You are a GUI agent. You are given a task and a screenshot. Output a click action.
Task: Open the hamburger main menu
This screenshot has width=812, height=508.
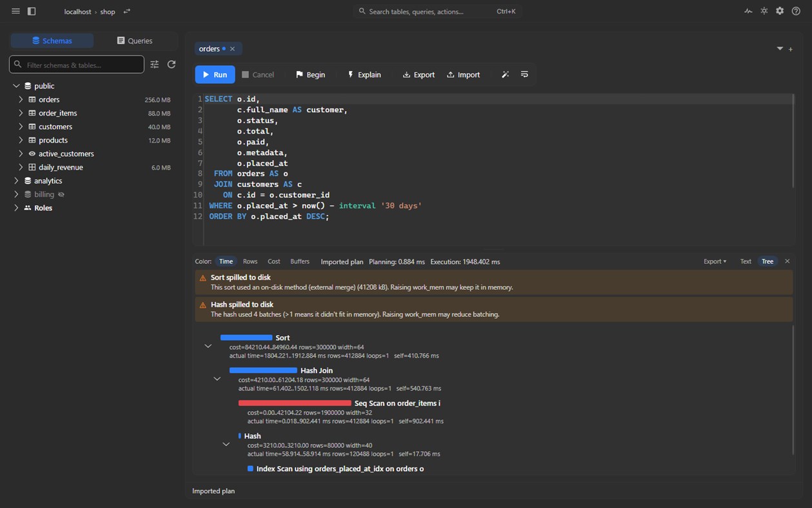tap(15, 12)
